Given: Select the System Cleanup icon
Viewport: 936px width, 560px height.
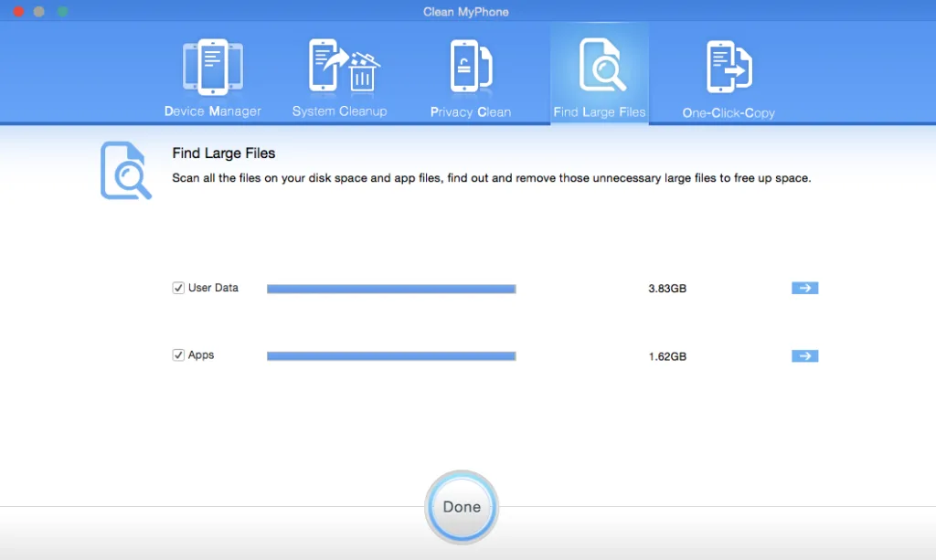Looking at the screenshot, I should pyautogui.click(x=344, y=66).
